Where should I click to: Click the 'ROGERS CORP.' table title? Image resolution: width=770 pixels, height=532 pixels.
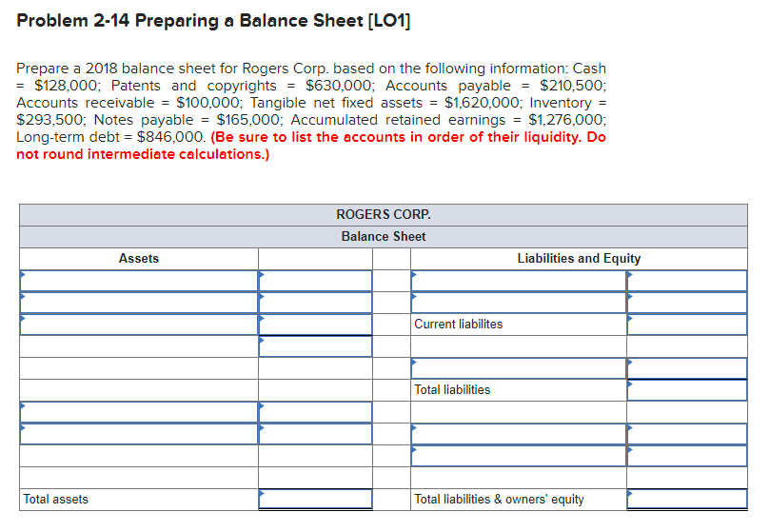(x=384, y=215)
